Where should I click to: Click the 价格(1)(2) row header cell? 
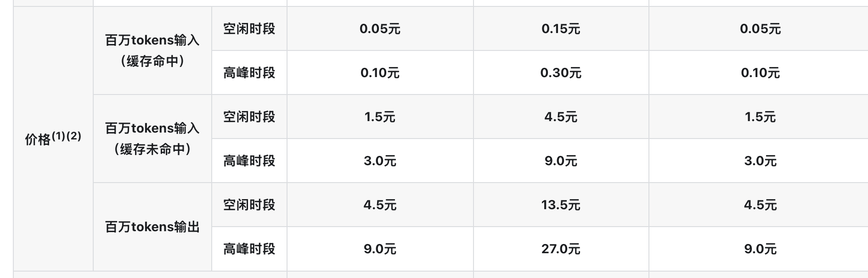pyautogui.click(x=53, y=139)
